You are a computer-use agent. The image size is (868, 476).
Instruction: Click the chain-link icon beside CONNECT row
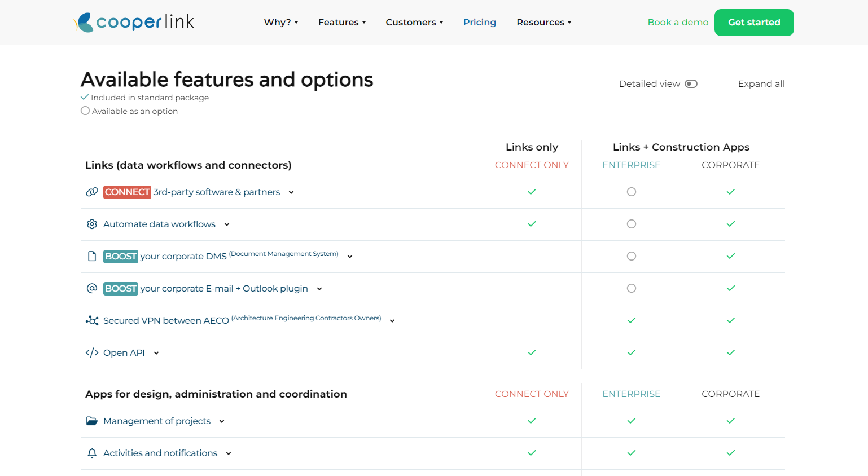pyautogui.click(x=92, y=192)
